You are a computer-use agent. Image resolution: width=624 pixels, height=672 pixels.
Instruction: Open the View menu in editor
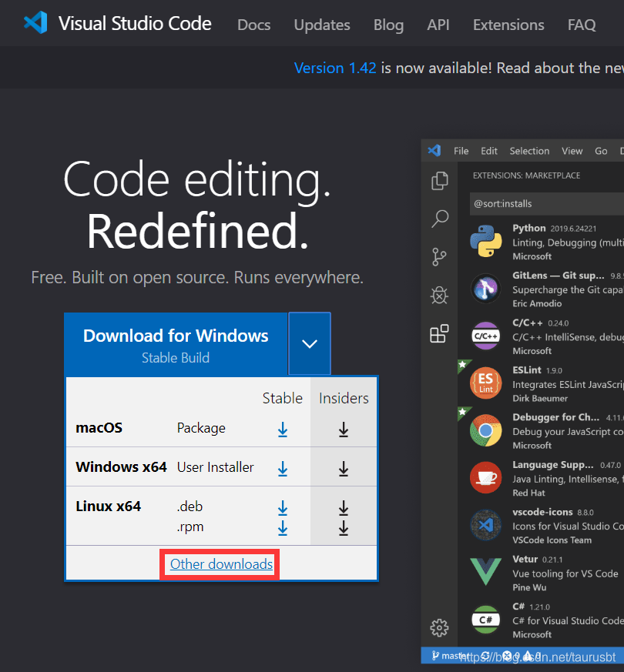pos(572,151)
